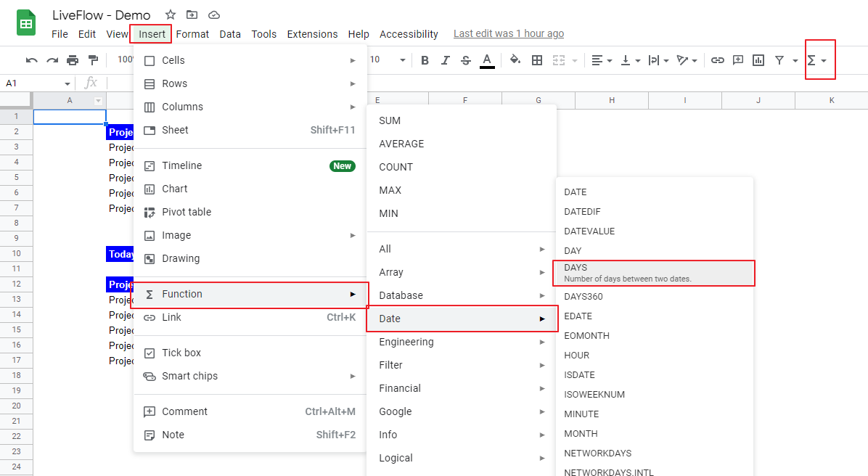Image resolution: width=868 pixels, height=476 pixels.
Task: Open text color picker
Action: tap(486, 60)
